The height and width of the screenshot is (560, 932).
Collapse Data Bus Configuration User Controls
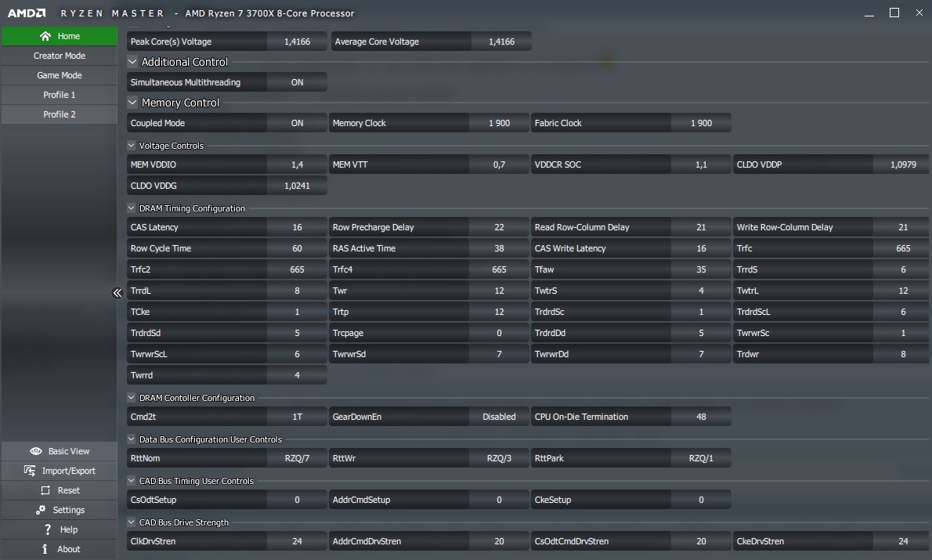click(x=132, y=439)
